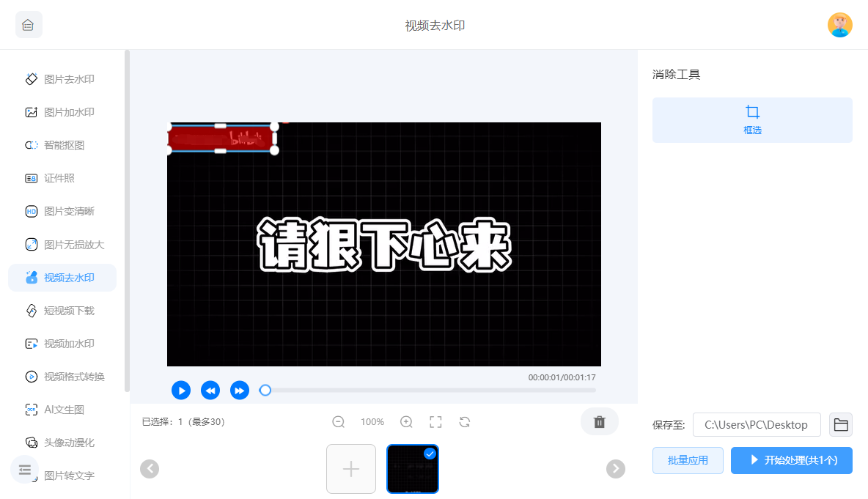Zoom in the video preview
The width and height of the screenshot is (868, 499).
(x=406, y=422)
